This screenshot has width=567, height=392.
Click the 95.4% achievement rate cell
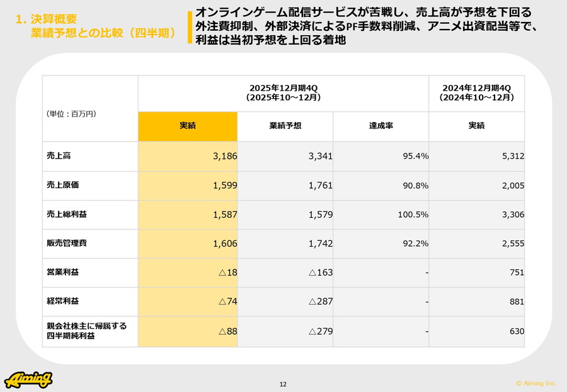click(415, 156)
